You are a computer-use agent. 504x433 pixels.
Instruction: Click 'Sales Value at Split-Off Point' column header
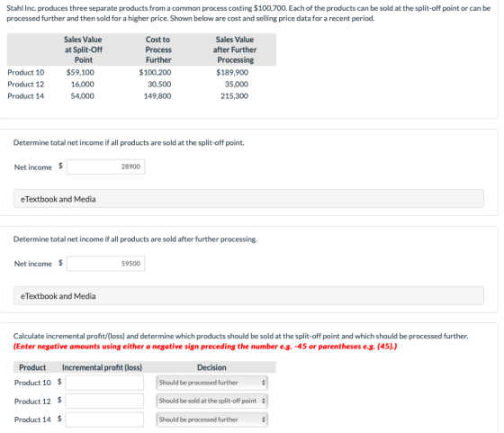pos(83,50)
